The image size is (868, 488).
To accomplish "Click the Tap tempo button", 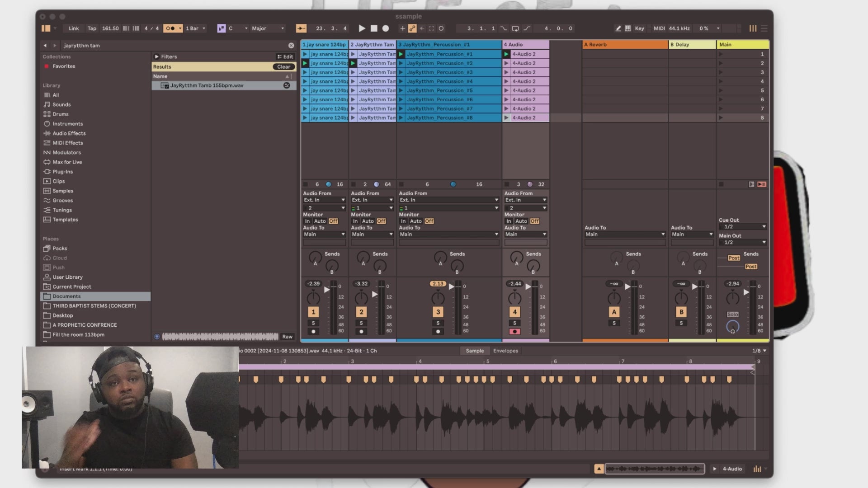I will (x=92, y=28).
